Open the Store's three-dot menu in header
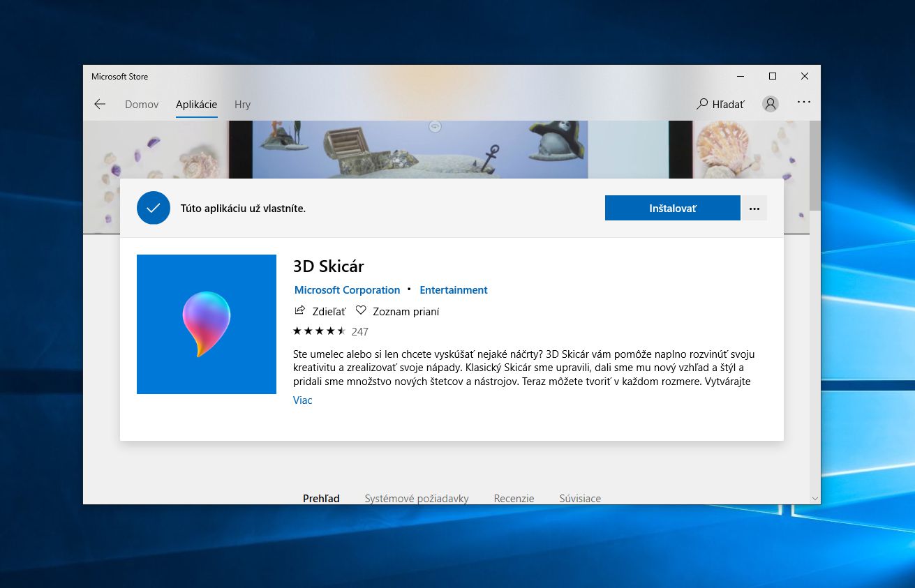Image resolution: width=915 pixels, height=588 pixels. coord(804,102)
